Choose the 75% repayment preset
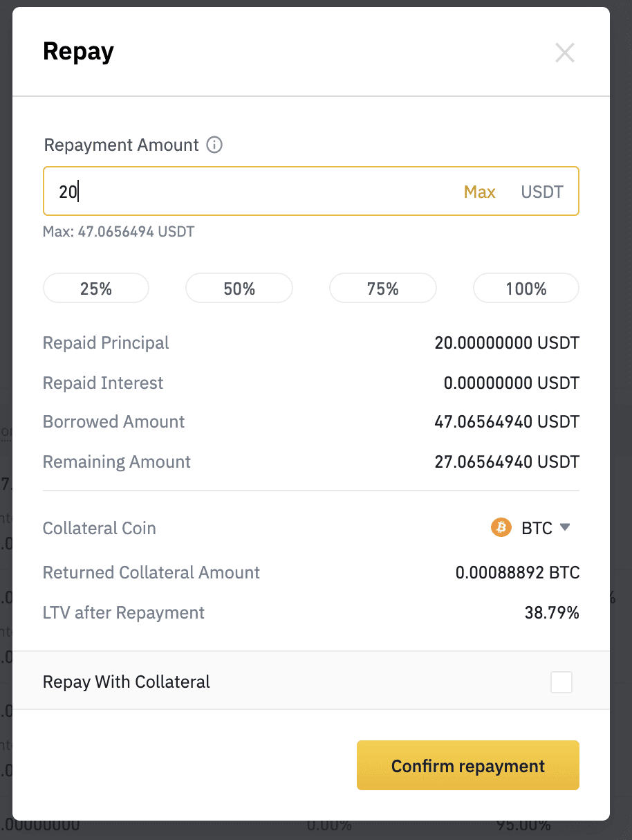Viewport: 632px width, 840px height. 383,288
